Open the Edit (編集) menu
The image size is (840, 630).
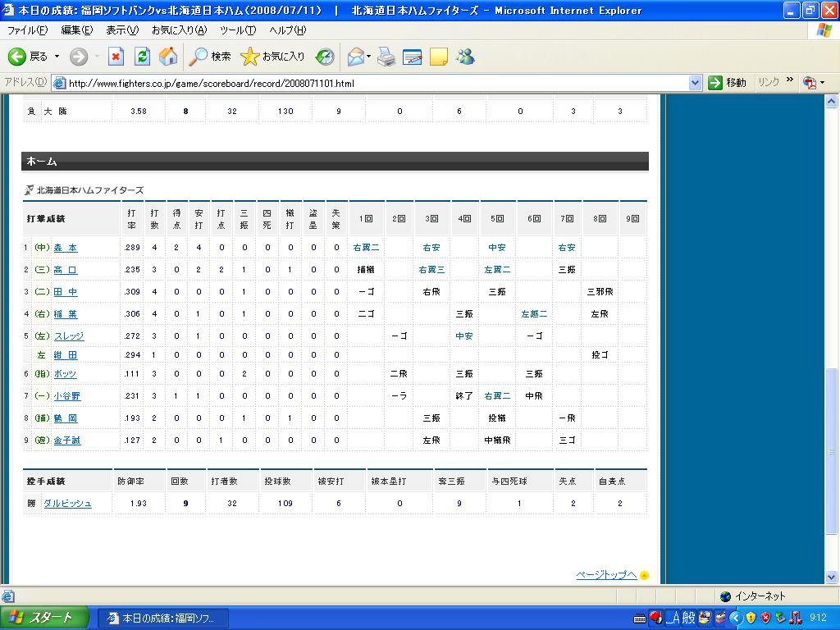point(76,30)
